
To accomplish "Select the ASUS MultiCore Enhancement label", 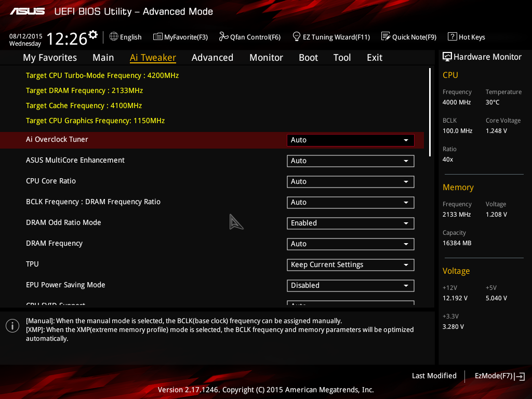I will click(x=75, y=160).
